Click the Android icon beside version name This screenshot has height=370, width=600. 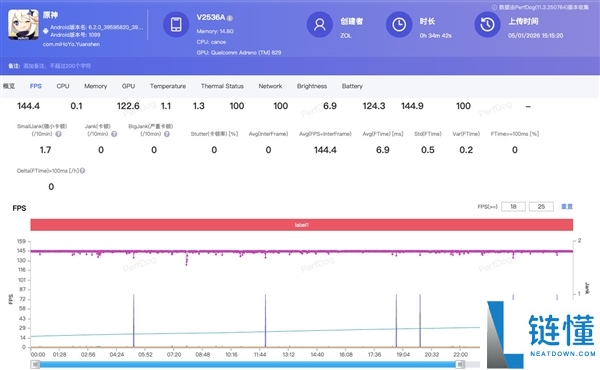[46, 31]
